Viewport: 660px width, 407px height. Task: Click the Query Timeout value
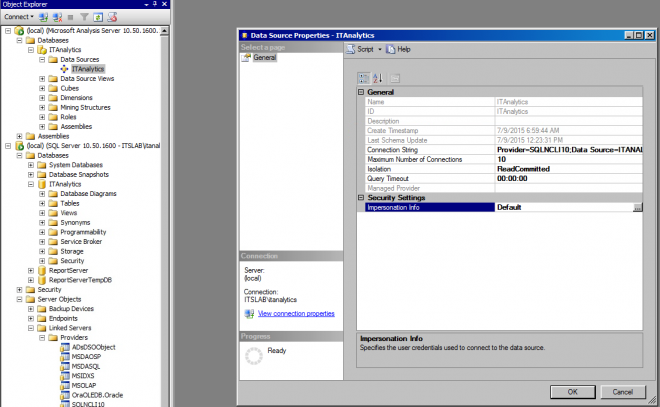tap(569, 178)
